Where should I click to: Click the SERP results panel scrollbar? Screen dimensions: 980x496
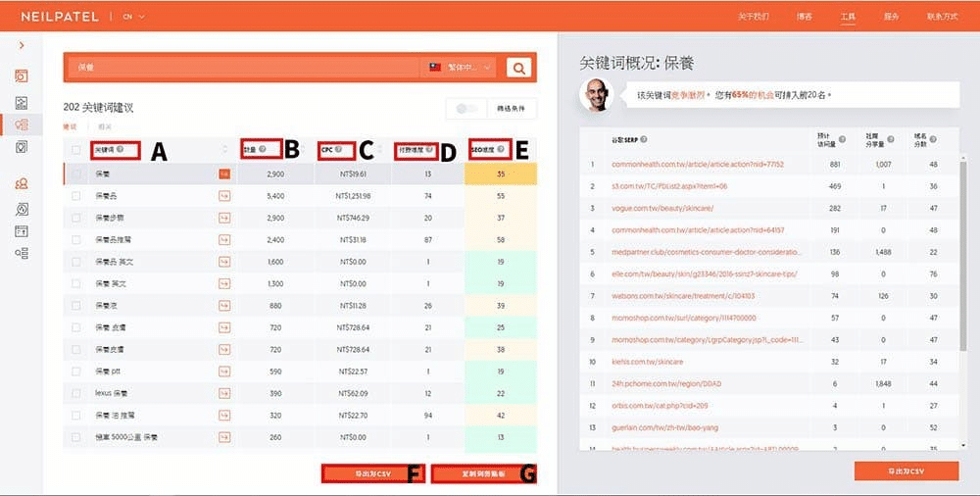963,255
